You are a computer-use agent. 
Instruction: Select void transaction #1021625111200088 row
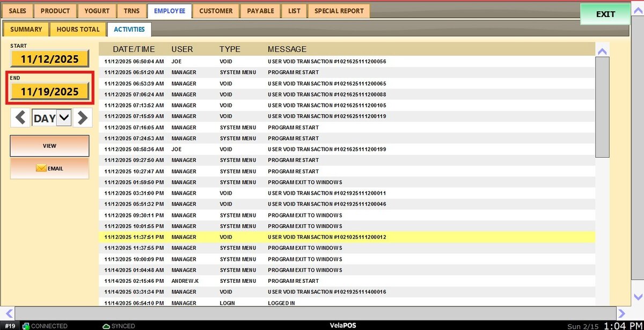point(347,94)
